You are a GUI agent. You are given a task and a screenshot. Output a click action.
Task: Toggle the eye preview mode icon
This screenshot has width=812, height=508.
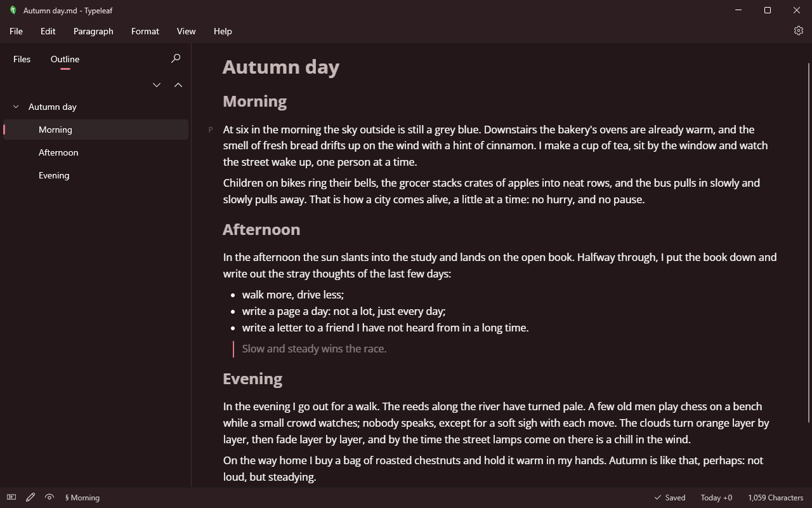(x=49, y=497)
